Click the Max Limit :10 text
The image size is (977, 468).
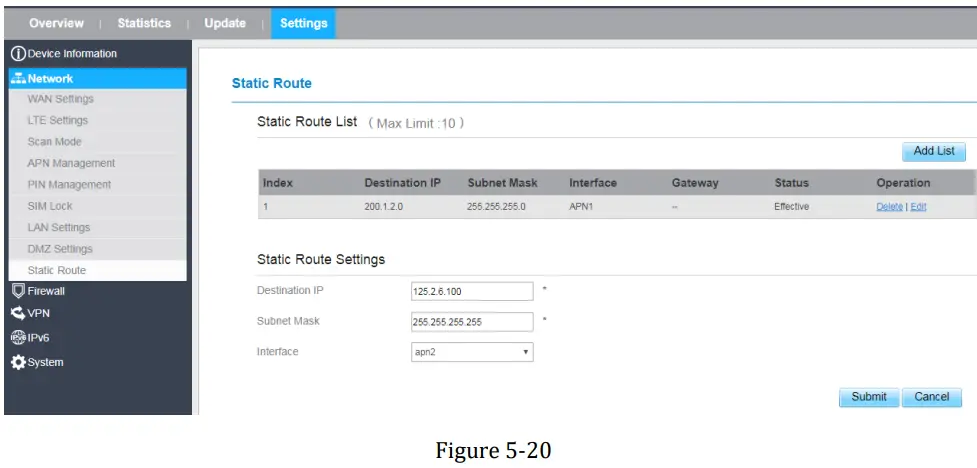(x=416, y=123)
